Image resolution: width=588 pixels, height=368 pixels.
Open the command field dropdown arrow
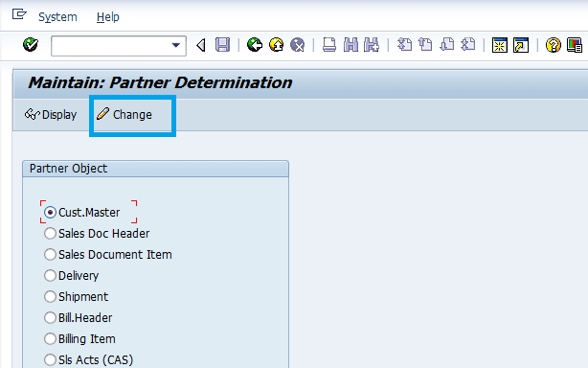coord(176,45)
